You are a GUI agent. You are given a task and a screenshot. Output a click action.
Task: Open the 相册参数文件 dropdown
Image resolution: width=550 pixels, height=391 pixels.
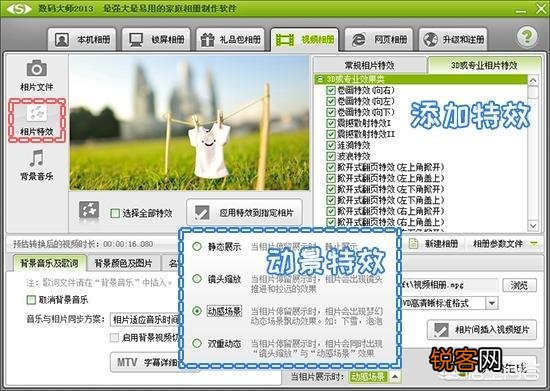point(504,243)
